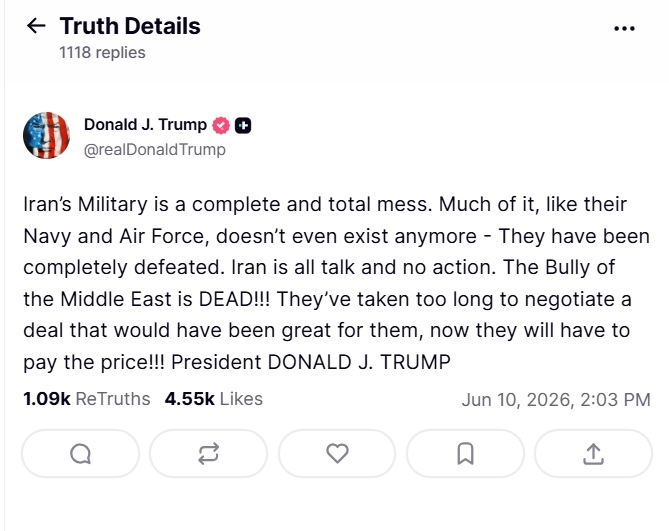ReTruth the post with the repost icon
The width and height of the screenshot is (669, 531).
(x=209, y=453)
